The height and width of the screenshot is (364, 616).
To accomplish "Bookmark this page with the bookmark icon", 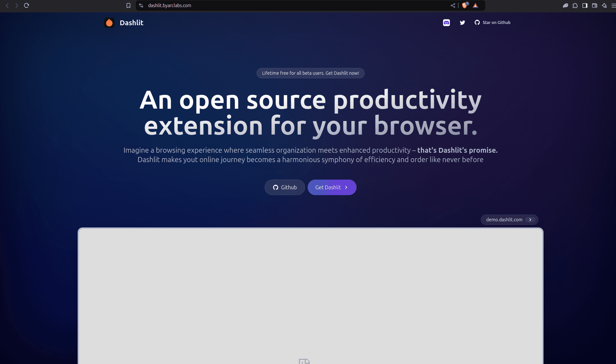I will (128, 6).
